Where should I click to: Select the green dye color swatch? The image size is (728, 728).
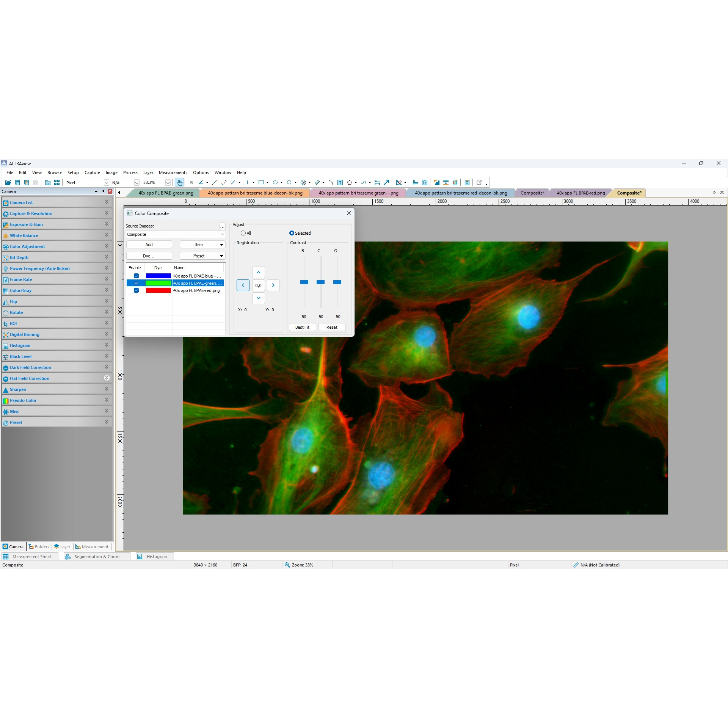pos(158,283)
